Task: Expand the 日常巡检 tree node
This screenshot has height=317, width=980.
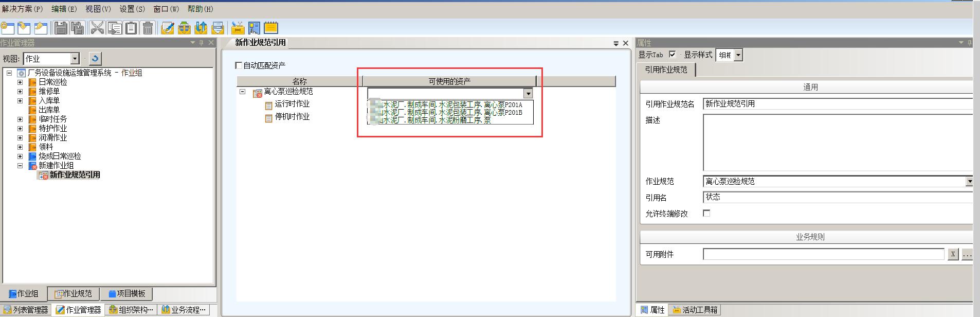Action: (20, 82)
